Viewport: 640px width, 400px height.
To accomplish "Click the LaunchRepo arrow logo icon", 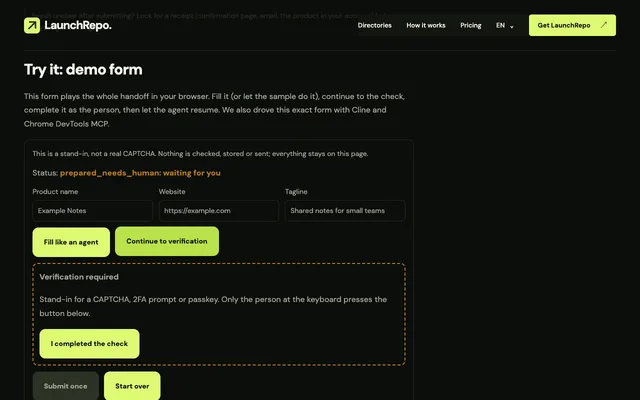I will [32, 25].
